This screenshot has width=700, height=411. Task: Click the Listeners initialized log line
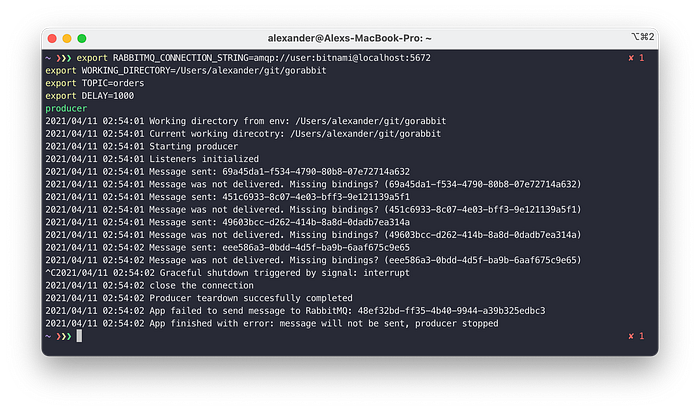coord(152,159)
